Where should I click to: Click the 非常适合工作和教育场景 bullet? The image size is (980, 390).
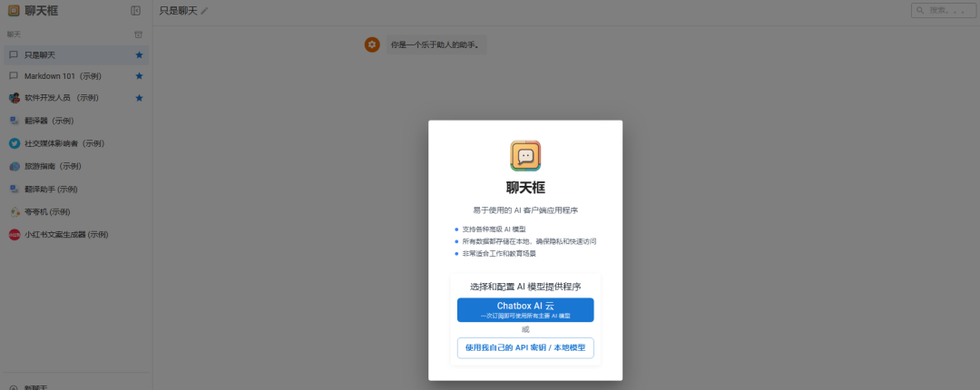point(499,254)
